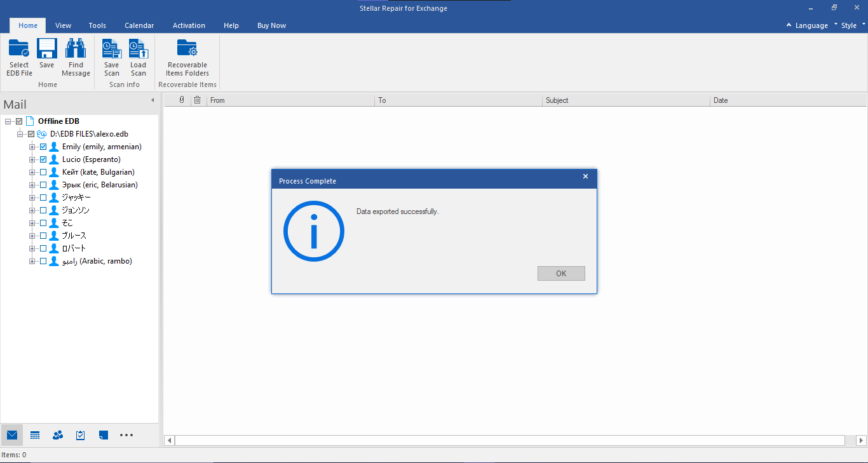Viewport: 868px width, 463px height.
Task: Check the Arabic rambo mailbox checkbox
Action: (43, 261)
